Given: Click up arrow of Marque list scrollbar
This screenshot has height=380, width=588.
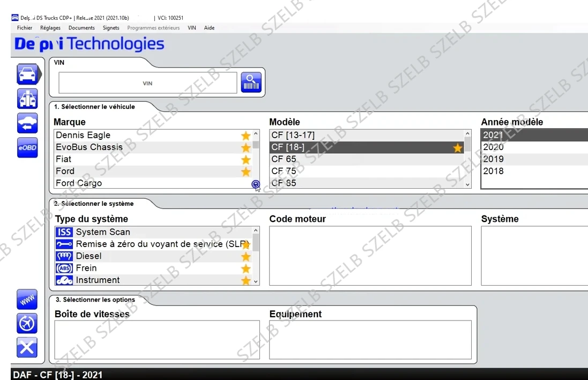Looking at the screenshot, I should coord(256,133).
